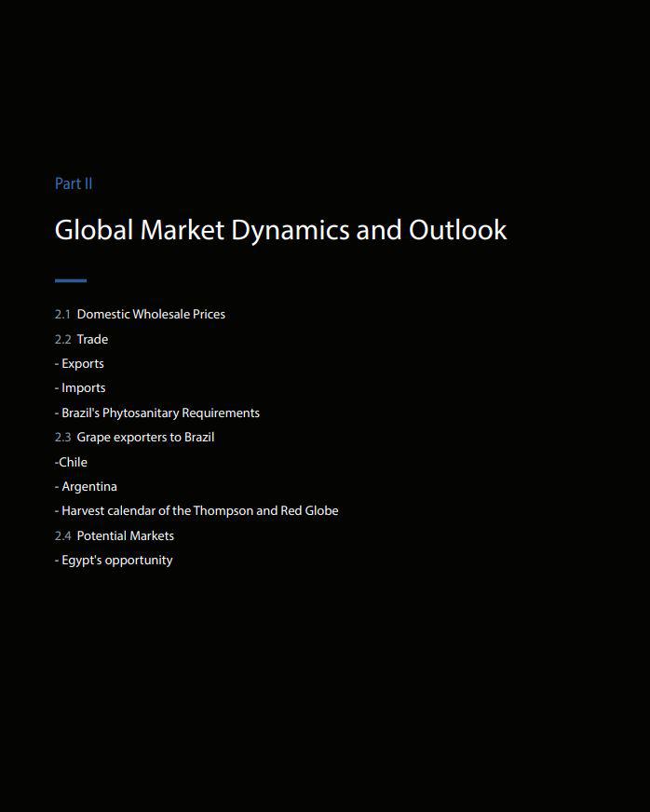
Task: Click the "2.1" section number
Action: (62, 315)
